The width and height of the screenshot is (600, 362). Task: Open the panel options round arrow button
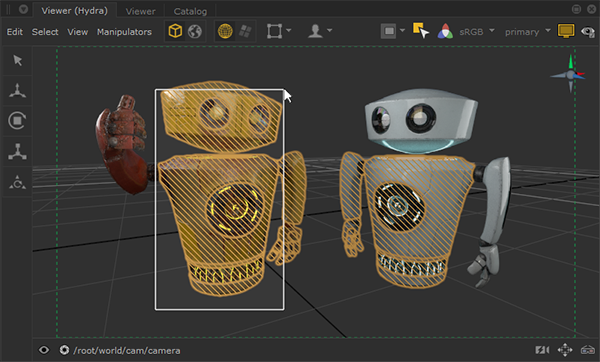pyautogui.click(x=23, y=9)
